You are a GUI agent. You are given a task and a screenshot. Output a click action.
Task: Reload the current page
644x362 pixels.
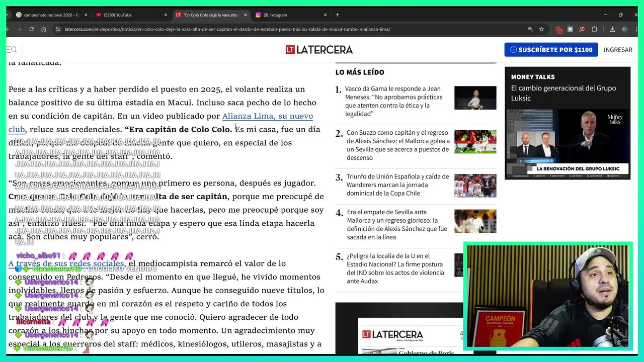point(31,29)
